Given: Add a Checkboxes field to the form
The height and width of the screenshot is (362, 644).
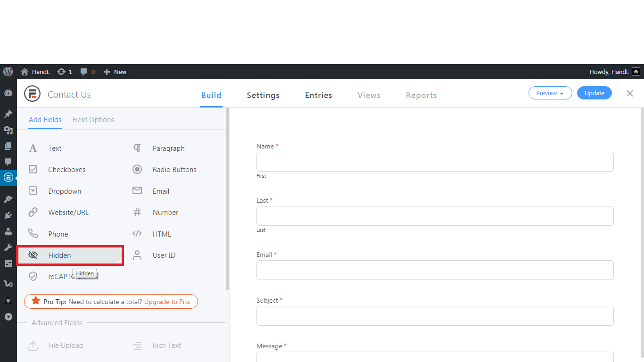Looking at the screenshot, I should tap(66, 170).
